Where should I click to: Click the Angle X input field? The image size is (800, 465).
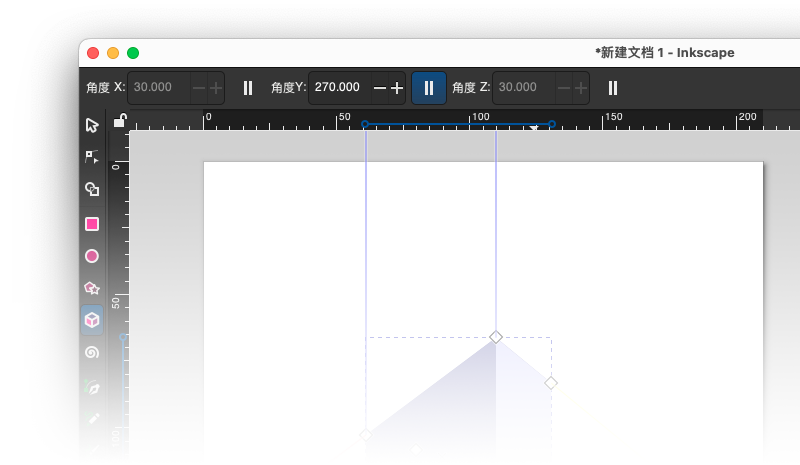tap(159, 87)
